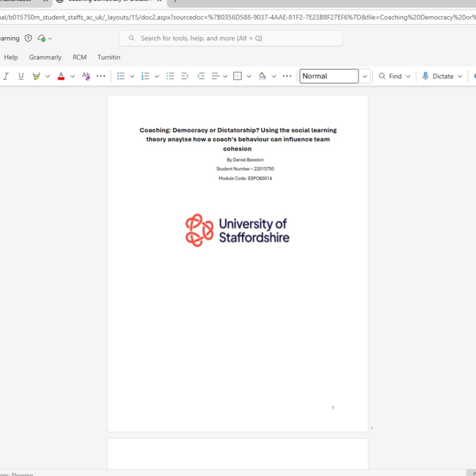The image size is (476, 476).
Task: Apply numbered list formatting
Action: [146, 76]
